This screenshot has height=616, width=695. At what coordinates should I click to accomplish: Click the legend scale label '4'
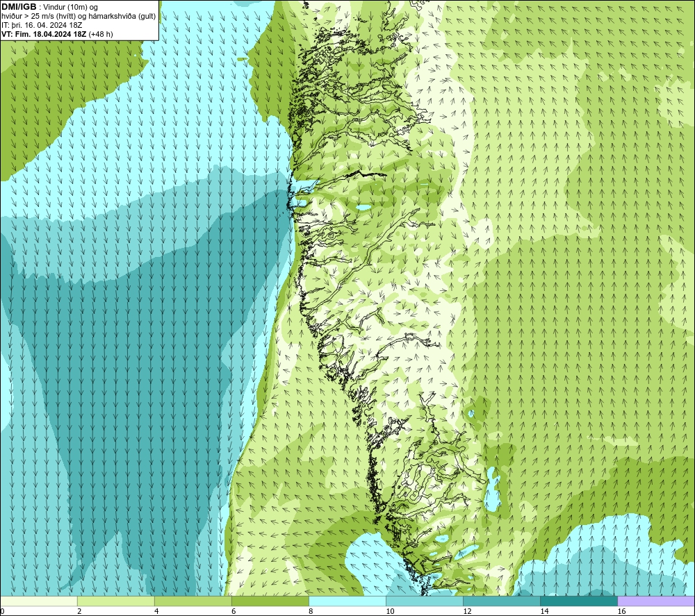(x=156, y=611)
